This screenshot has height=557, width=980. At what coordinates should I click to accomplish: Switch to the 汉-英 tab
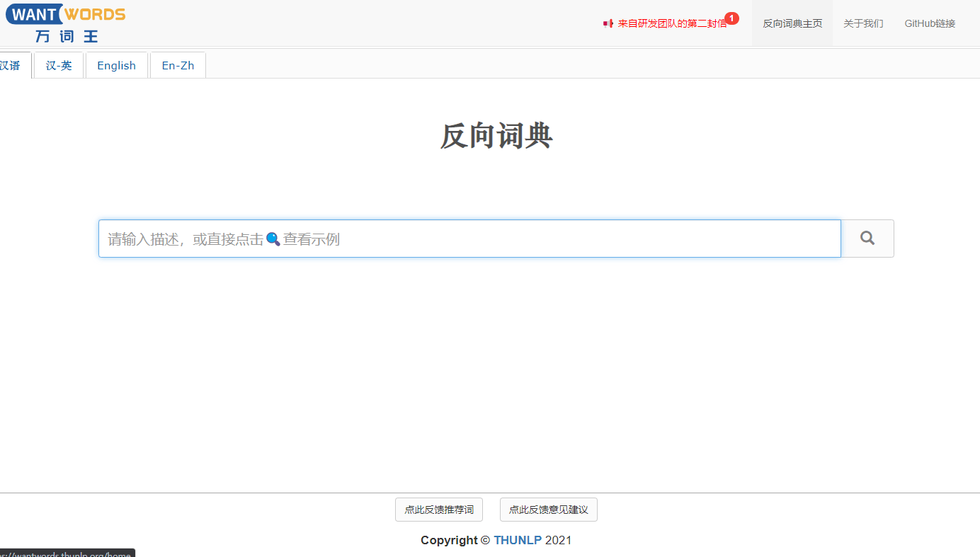click(x=59, y=65)
